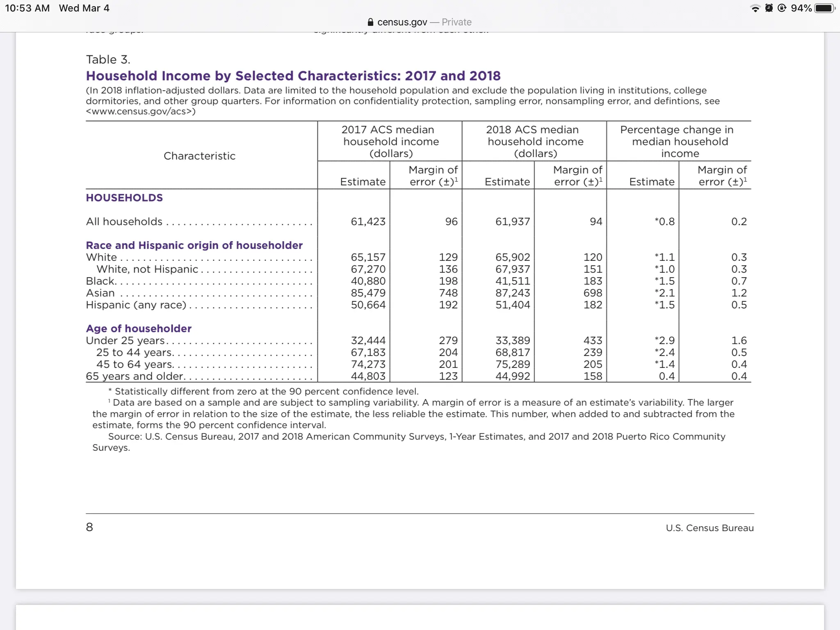Tap the Characteristic column header

(x=199, y=156)
